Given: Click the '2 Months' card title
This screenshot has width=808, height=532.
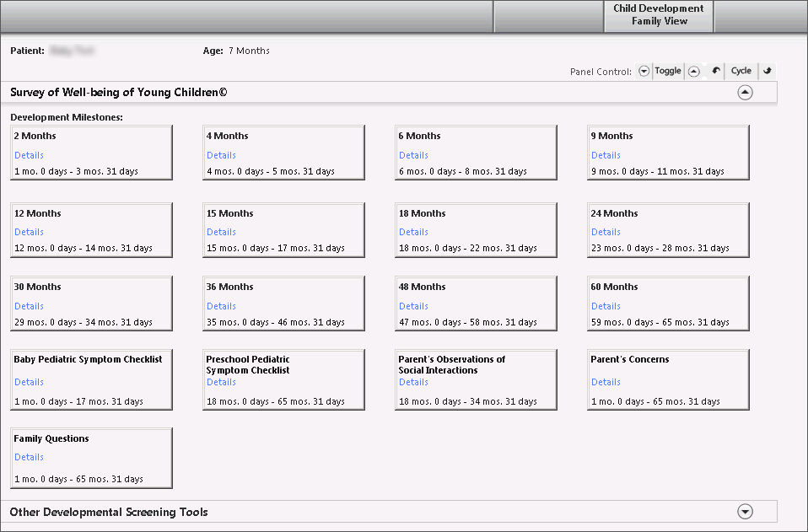Looking at the screenshot, I should [x=35, y=136].
